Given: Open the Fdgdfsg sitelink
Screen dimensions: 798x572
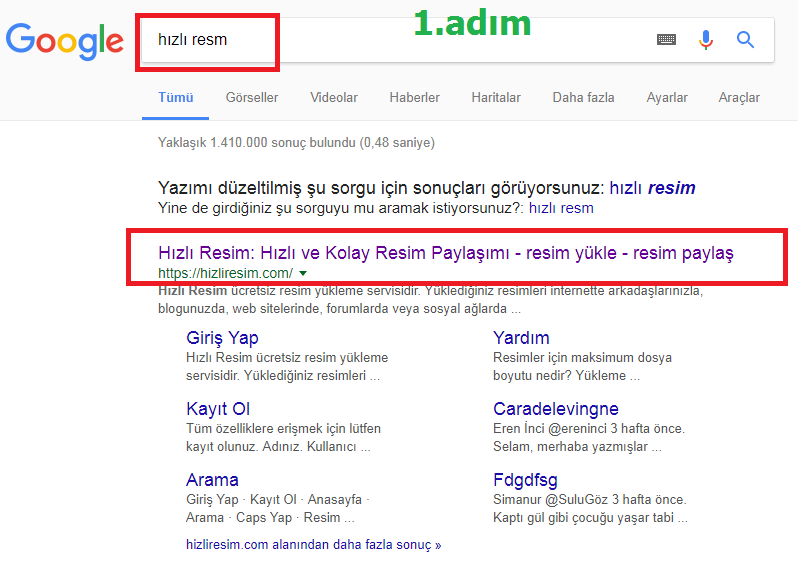Looking at the screenshot, I should [x=525, y=480].
